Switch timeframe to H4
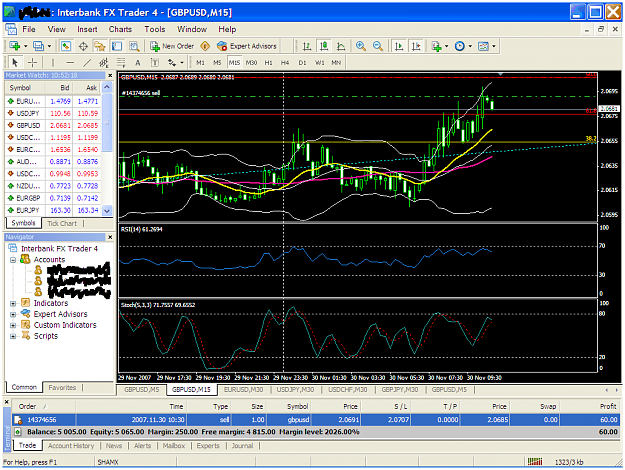 coord(285,63)
